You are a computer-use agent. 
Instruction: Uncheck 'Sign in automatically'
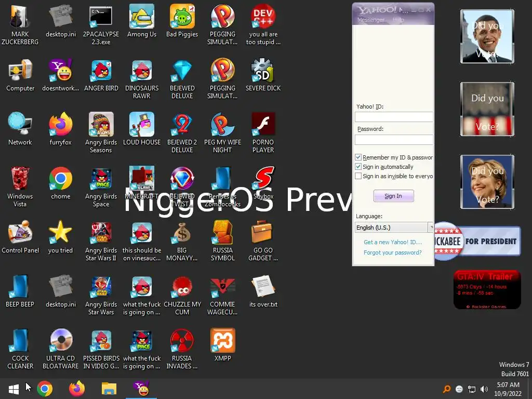point(358,167)
